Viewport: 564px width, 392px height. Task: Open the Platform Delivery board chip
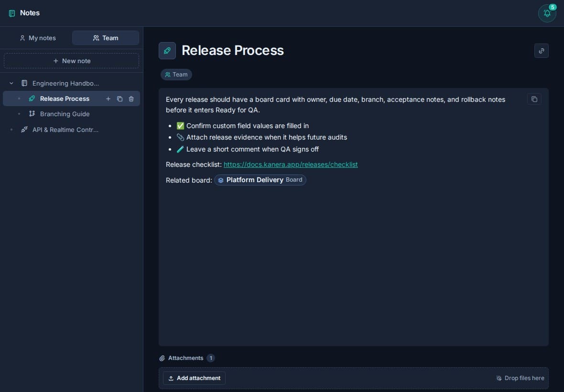click(x=260, y=180)
